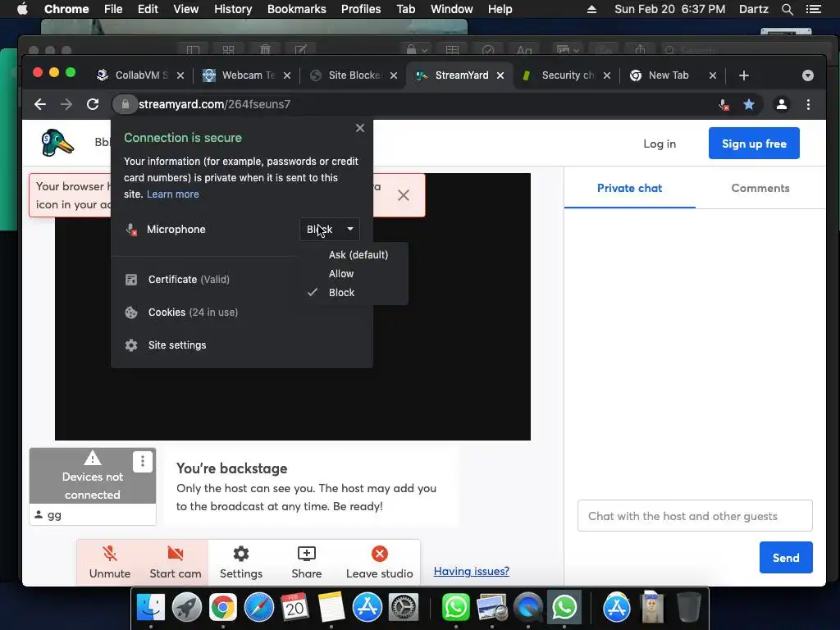840x630 pixels.
Task: Click the Share screen button
Action: 307,562
